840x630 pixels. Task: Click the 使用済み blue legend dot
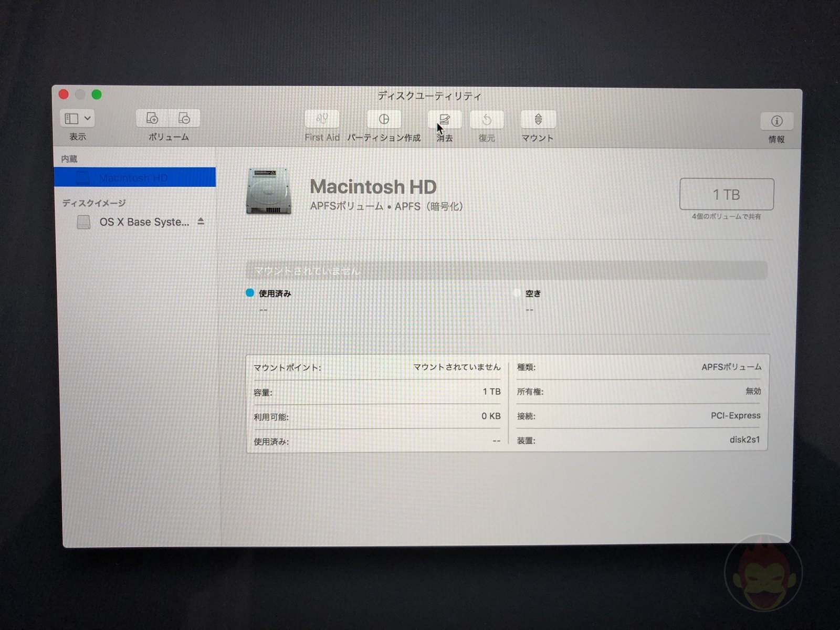click(x=250, y=293)
